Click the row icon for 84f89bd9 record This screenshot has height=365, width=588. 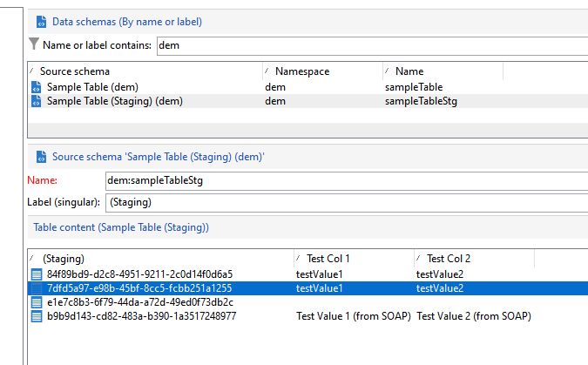point(36,274)
